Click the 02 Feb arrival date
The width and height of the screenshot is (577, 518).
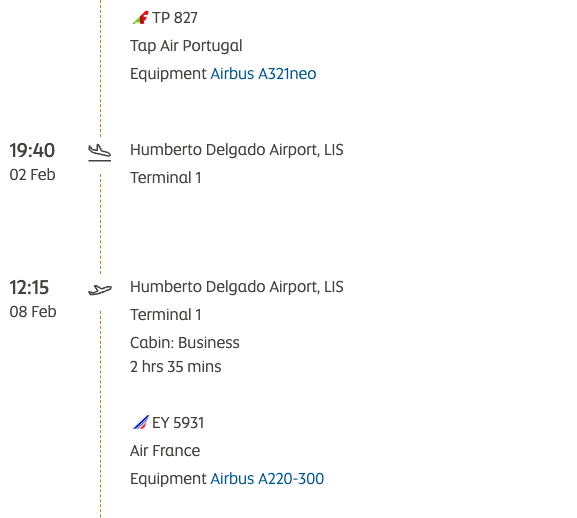(x=32, y=175)
